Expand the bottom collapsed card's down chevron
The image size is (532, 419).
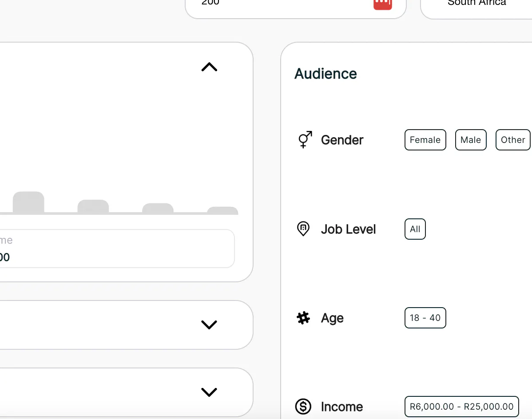click(x=209, y=392)
